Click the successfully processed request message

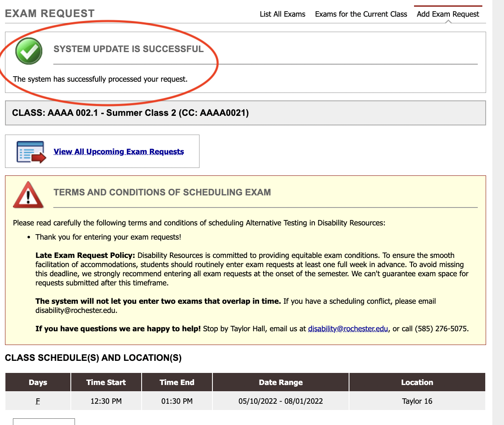100,79
